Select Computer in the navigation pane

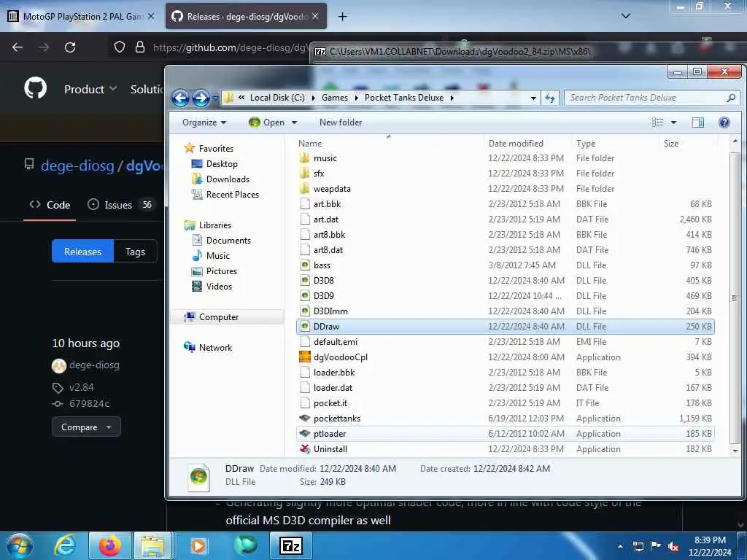219,317
